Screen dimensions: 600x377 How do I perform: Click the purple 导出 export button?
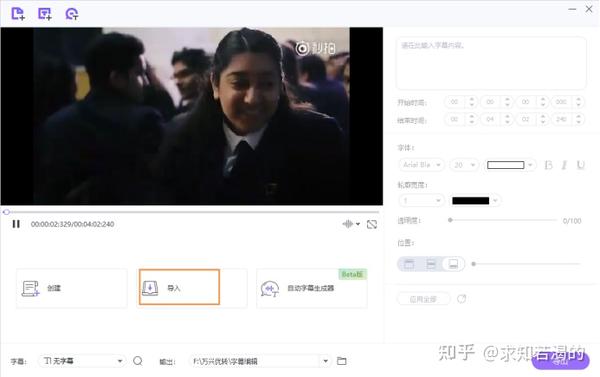coord(560,361)
